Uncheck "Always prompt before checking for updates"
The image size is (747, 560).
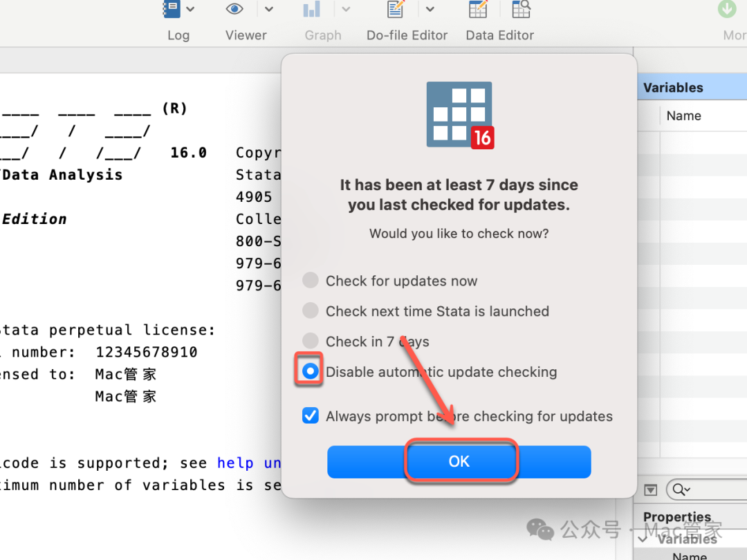point(311,416)
